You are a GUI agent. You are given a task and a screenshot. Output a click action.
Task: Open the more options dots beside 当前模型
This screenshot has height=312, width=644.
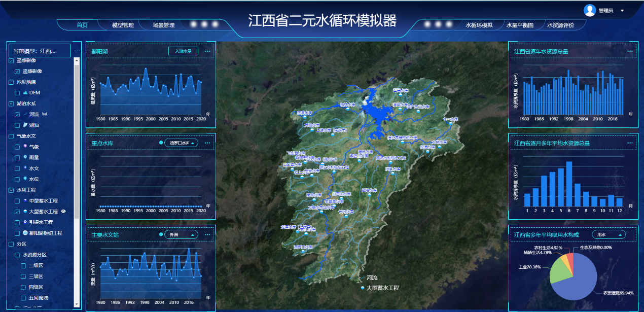[77, 51]
